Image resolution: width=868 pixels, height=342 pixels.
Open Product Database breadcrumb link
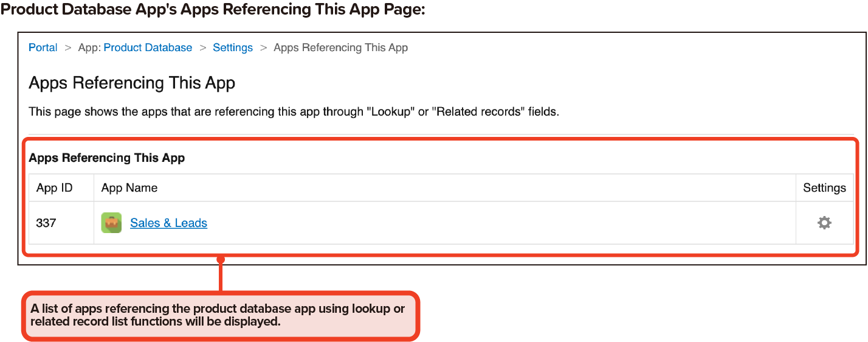pyautogui.click(x=148, y=47)
